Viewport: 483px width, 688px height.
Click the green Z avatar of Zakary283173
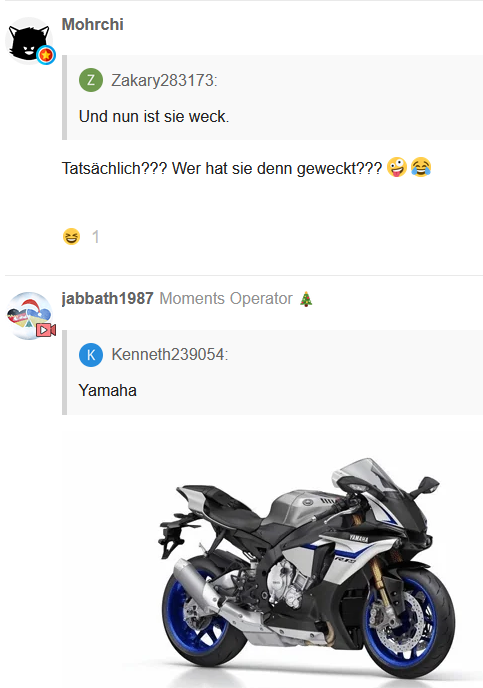coord(91,80)
